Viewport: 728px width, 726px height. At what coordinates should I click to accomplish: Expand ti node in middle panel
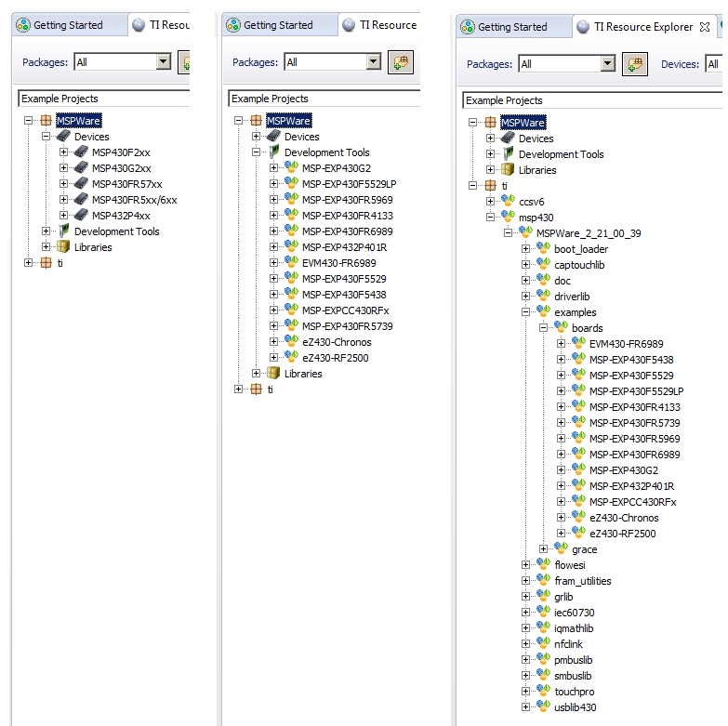238,389
